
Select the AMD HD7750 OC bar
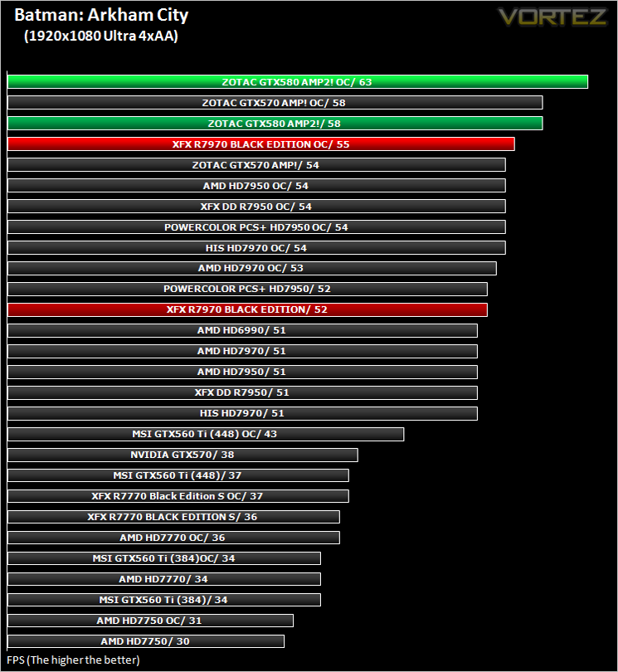click(x=150, y=621)
